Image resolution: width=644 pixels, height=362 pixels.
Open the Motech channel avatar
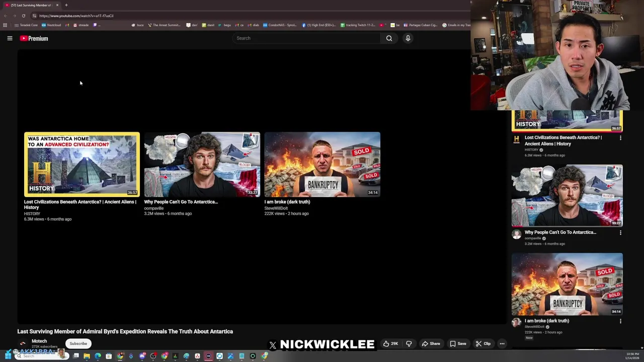[x=23, y=344]
